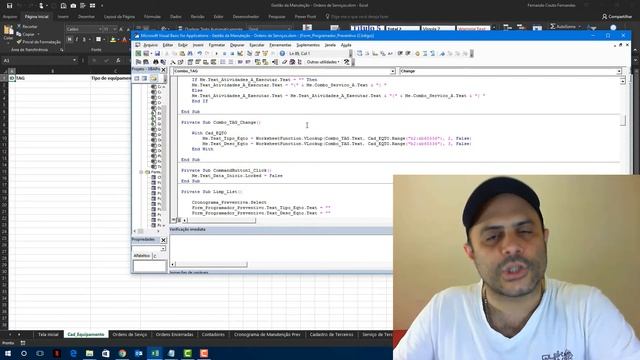Screen dimensions: 640x360
Task: Click the Recortar button in Excel ribbon
Action: click(x=27, y=27)
